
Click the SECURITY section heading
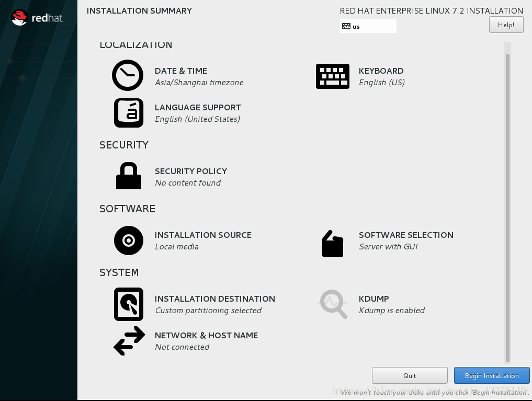click(x=124, y=145)
